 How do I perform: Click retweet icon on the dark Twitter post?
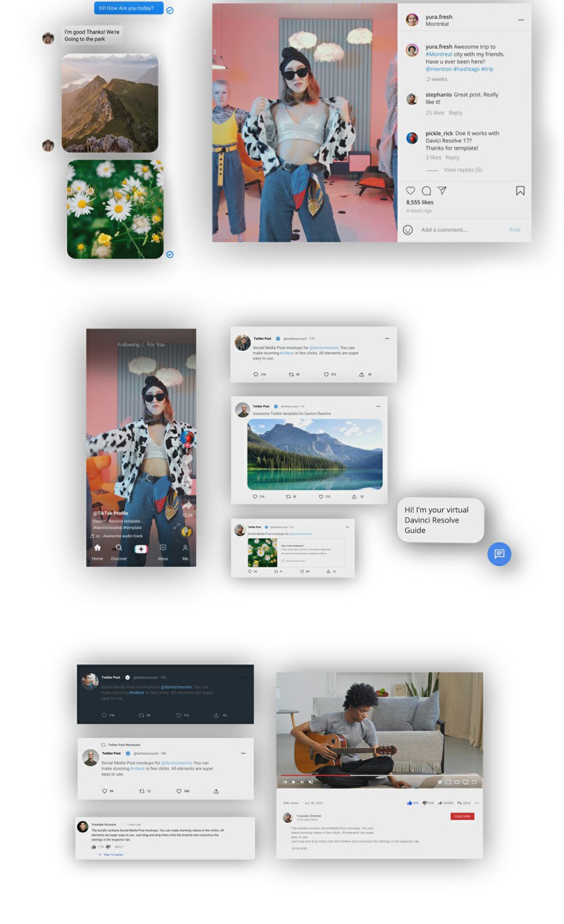pyautogui.click(x=141, y=715)
